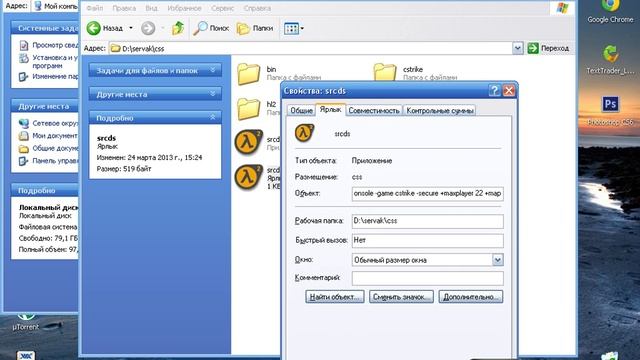This screenshot has height=360, width=640.
Task: Open the Сервис menu
Action: click(x=222, y=8)
